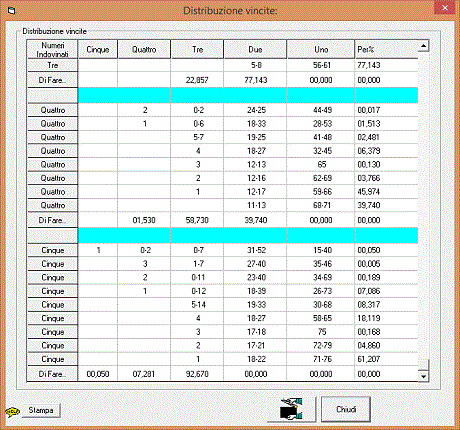
Task: Click the Chiudi button
Action: coord(346,409)
